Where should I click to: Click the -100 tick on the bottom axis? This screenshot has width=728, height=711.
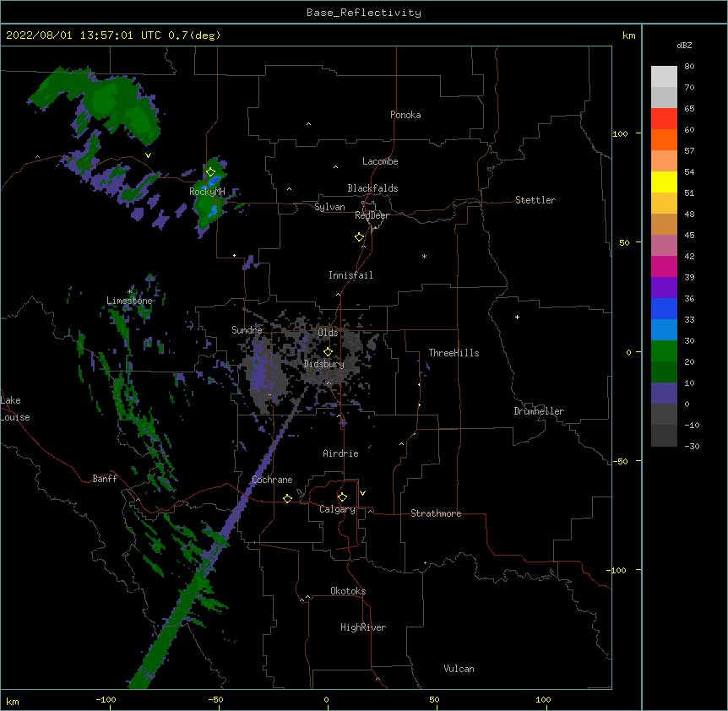tap(106, 700)
